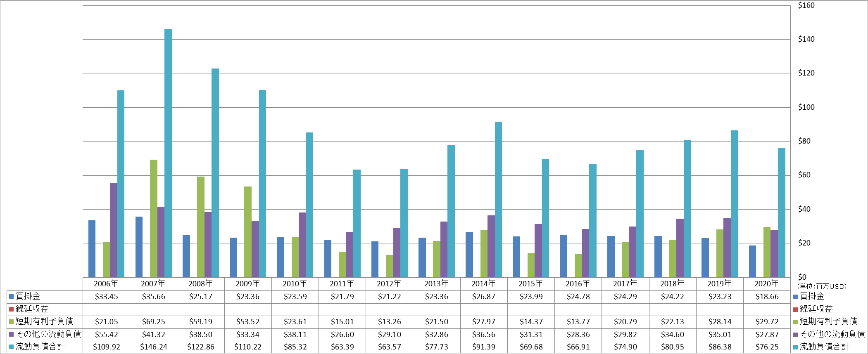Click the $29.72 cell for 2020
The image size is (868, 354).
(x=767, y=321)
